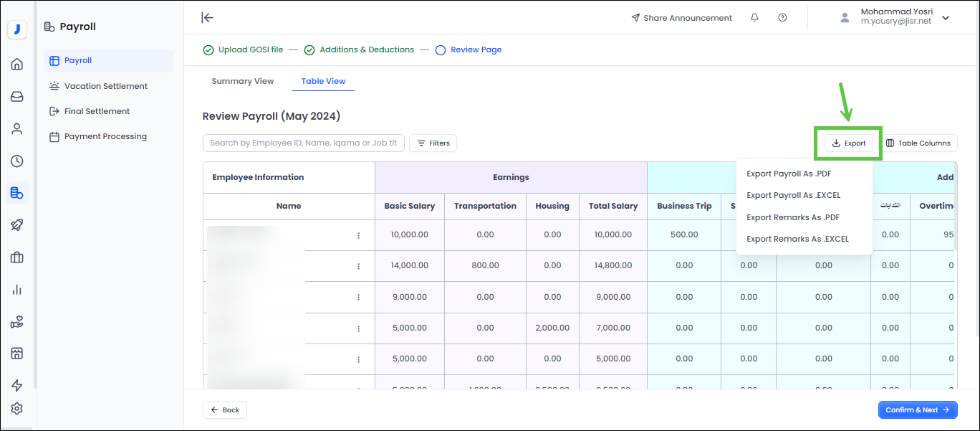Open the settings gear icon in sidebar
Viewport: 980px width, 431px height.
click(x=17, y=409)
